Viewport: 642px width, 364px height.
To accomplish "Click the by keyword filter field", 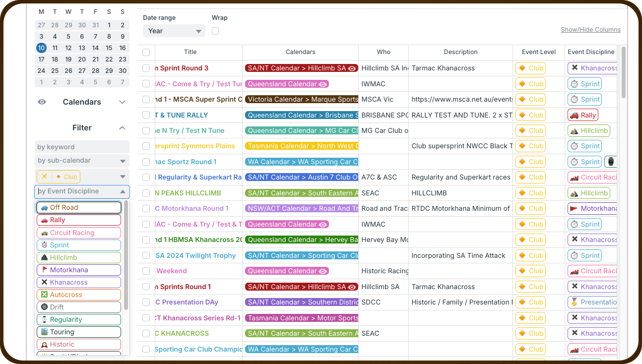I will (82, 147).
